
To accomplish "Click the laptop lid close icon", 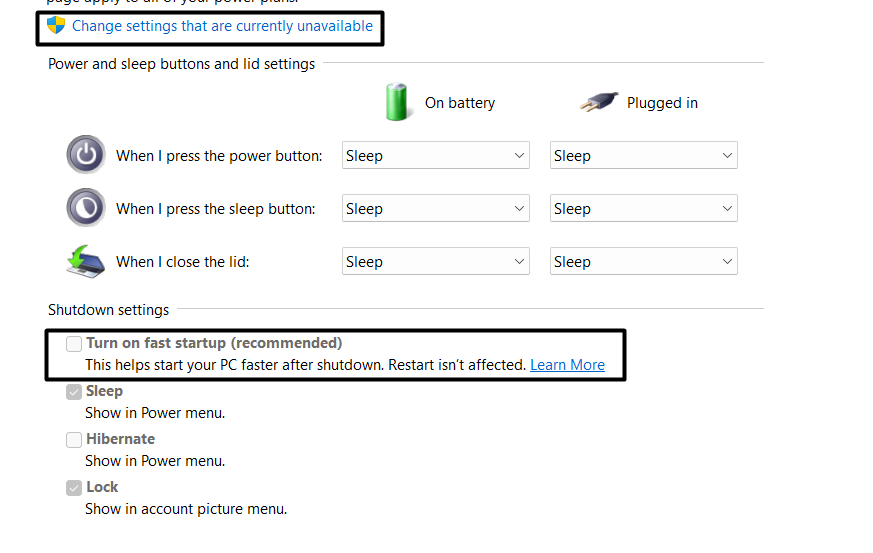I will point(86,261).
